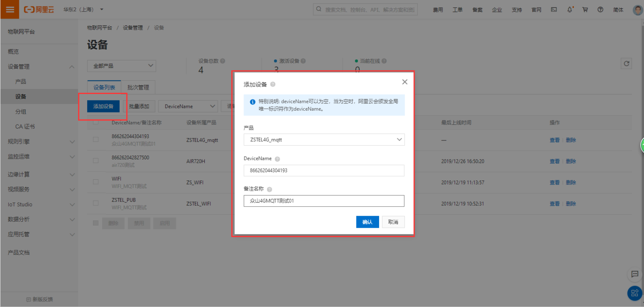Image resolution: width=644 pixels, height=307 pixels.
Task: Close the add device dialog
Action: (x=404, y=82)
